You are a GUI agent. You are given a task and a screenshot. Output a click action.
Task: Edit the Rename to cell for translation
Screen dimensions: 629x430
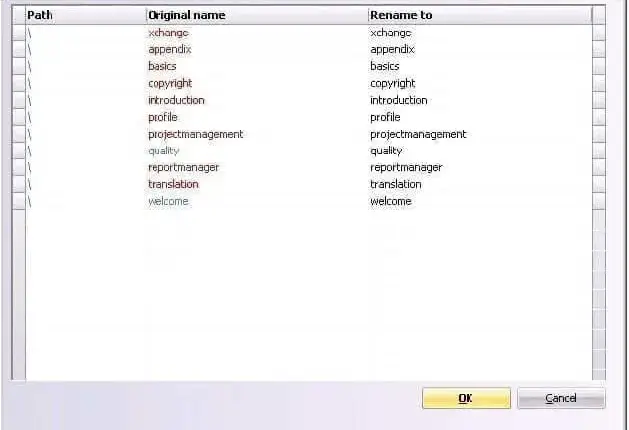(480, 184)
